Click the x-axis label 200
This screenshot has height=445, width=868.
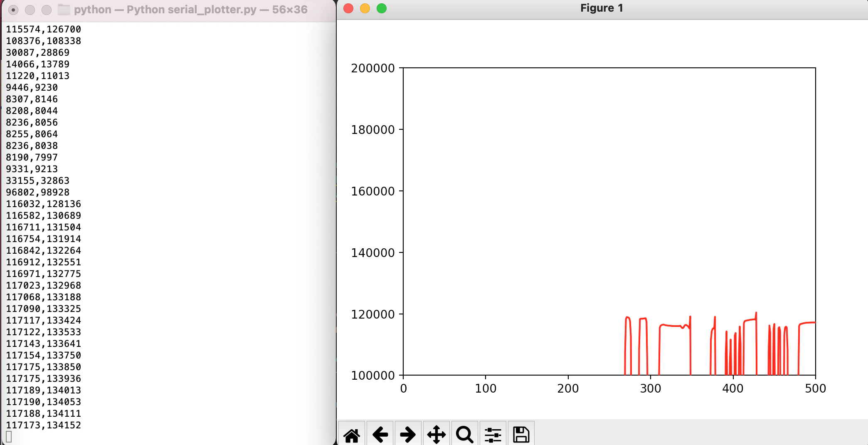tap(568, 388)
